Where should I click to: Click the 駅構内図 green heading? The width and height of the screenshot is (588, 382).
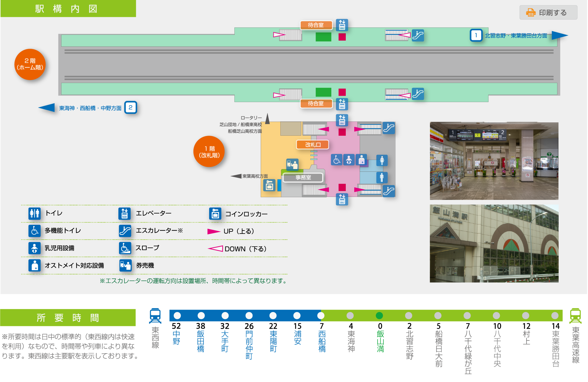68,8
